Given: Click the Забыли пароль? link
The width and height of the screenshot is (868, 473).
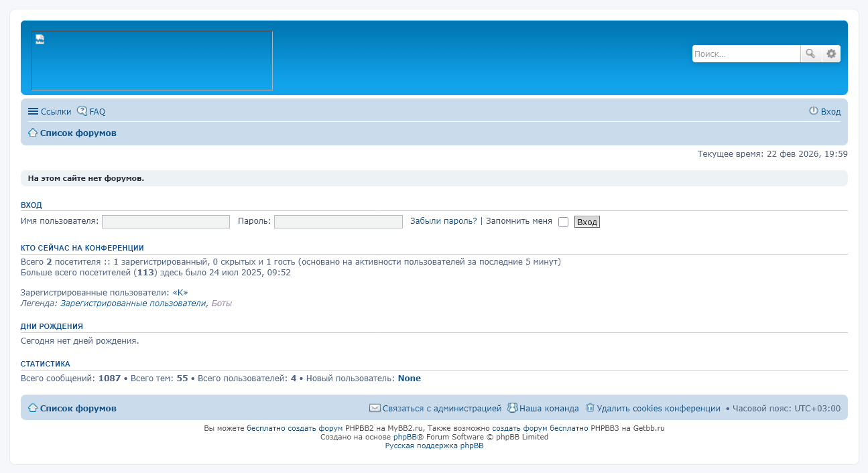Looking at the screenshot, I should [x=443, y=221].
